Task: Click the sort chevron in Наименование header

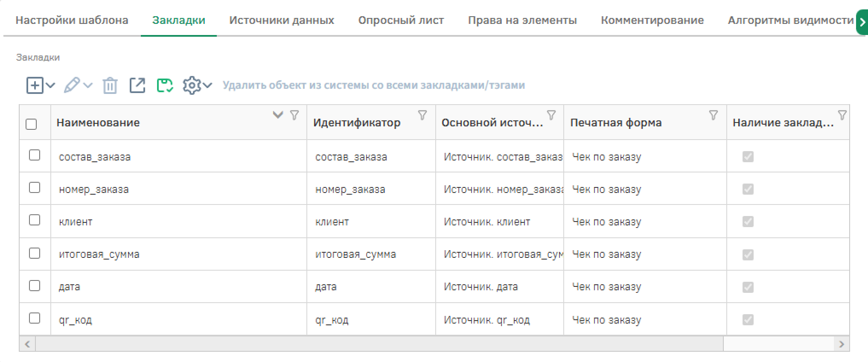Action: 278,115
